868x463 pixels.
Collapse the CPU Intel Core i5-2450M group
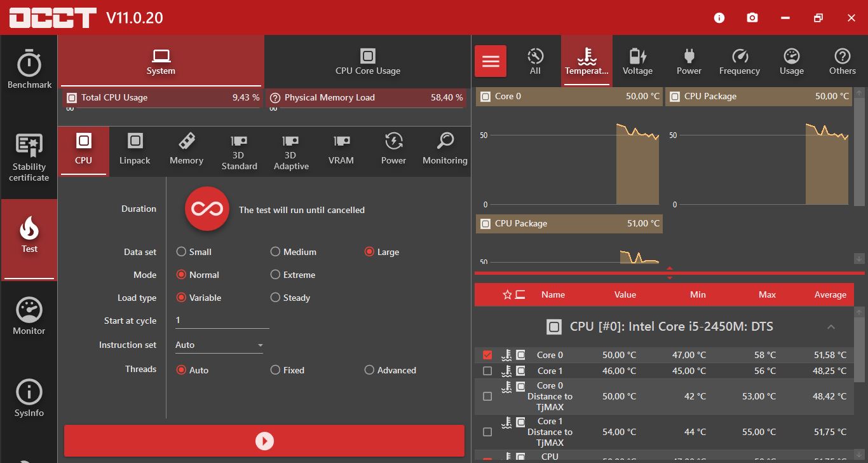pyautogui.click(x=831, y=327)
